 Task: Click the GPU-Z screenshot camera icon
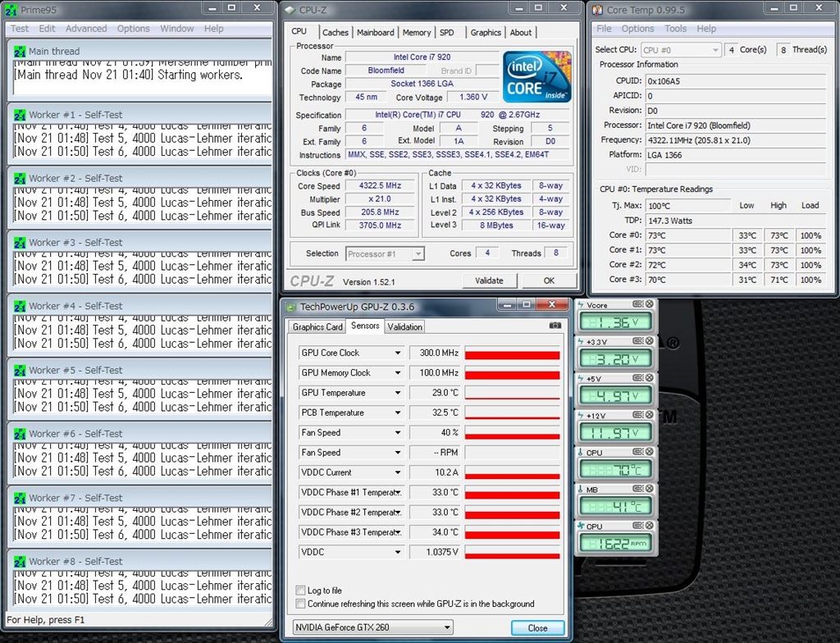tap(555, 326)
